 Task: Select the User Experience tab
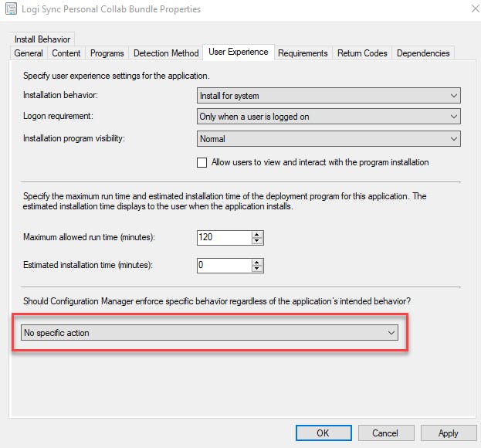[x=239, y=52]
